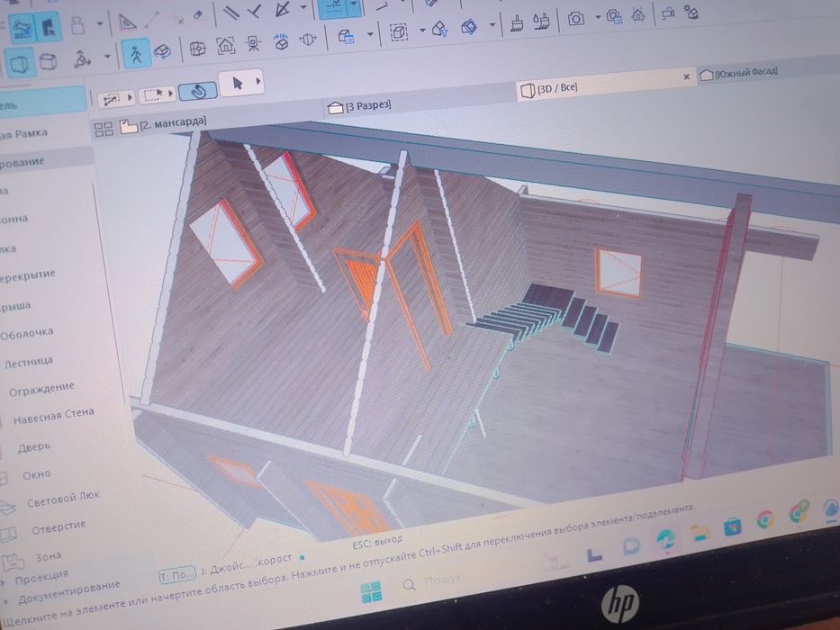Click the dashed-frame cube marquee 3D icon
This screenshot has height=630, width=840.
[x=398, y=32]
